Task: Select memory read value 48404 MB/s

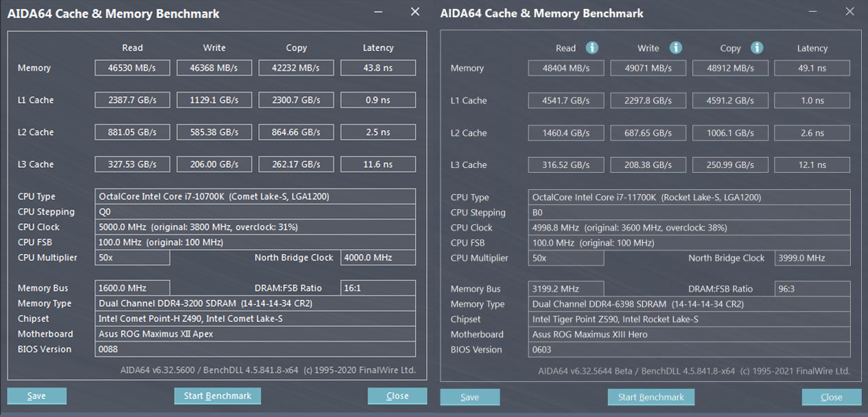Action: pos(566,68)
